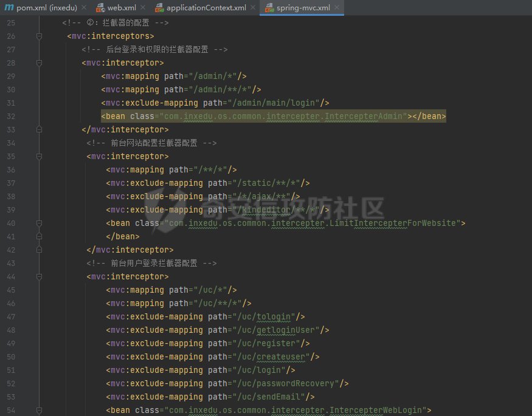Screen dimensions: 532x416
Task: Click the Spring config icon on applicationContext.xml
Action: click(159, 8)
